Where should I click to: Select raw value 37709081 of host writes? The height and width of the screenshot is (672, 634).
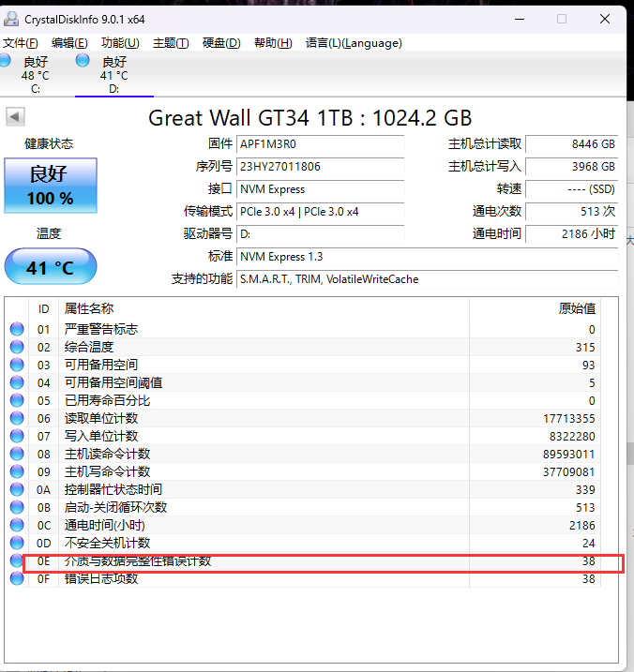(x=568, y=471)
